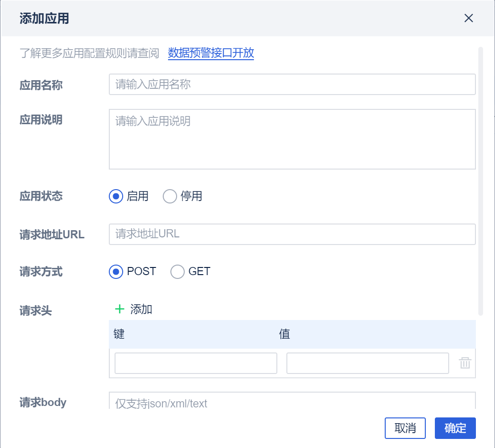This screenshot has height=448, width=495.
Task: Focus the 应用名称 input field
Action: coord(292,85)
